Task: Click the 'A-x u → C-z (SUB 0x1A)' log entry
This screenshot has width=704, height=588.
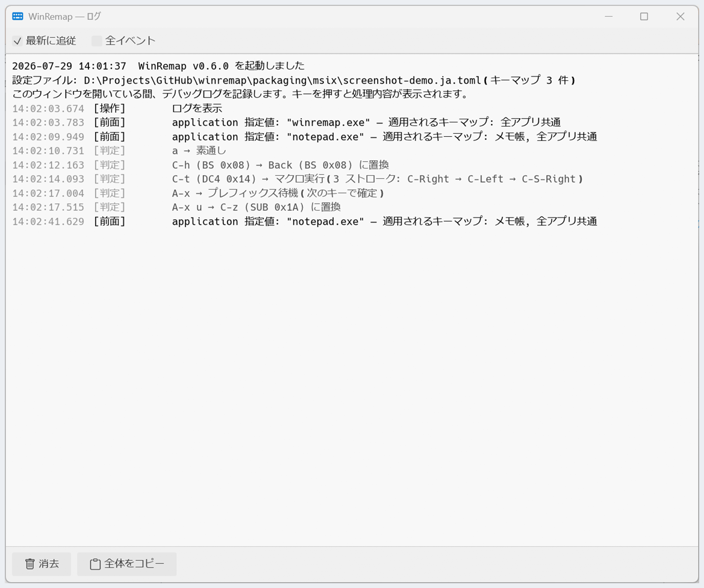Action: tap(176, 207)
